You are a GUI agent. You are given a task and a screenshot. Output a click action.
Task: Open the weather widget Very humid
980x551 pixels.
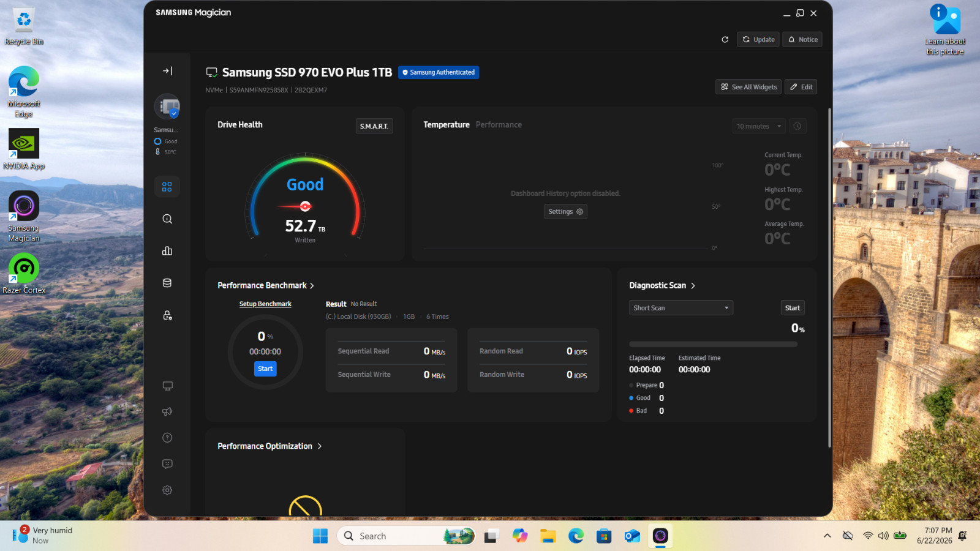coord(43,536)
